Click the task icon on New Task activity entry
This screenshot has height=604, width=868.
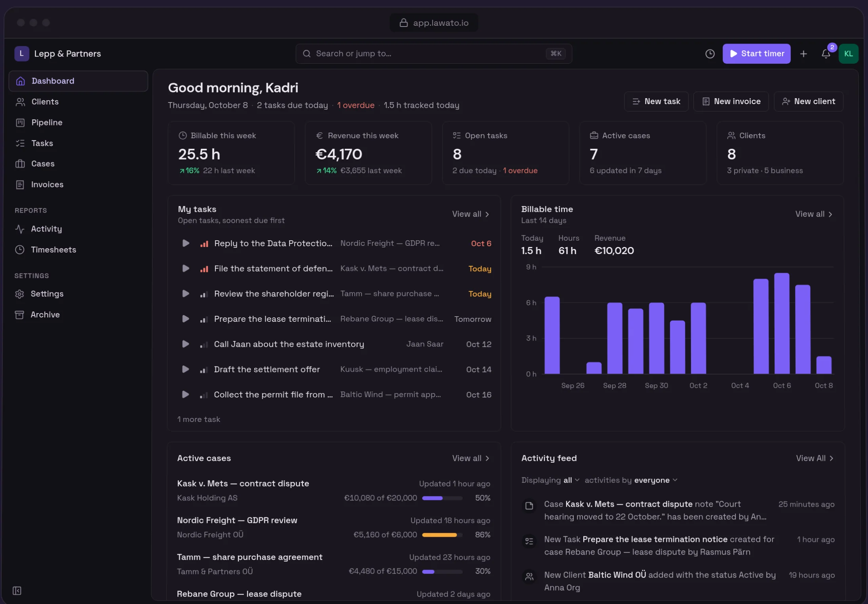tap(529, 541)
